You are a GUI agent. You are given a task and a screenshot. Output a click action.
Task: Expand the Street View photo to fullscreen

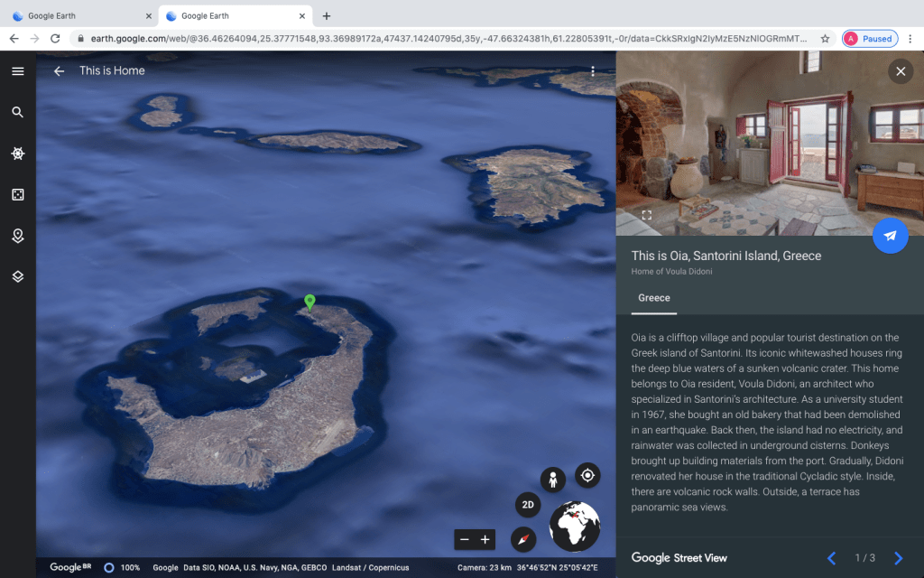point(647,215)
